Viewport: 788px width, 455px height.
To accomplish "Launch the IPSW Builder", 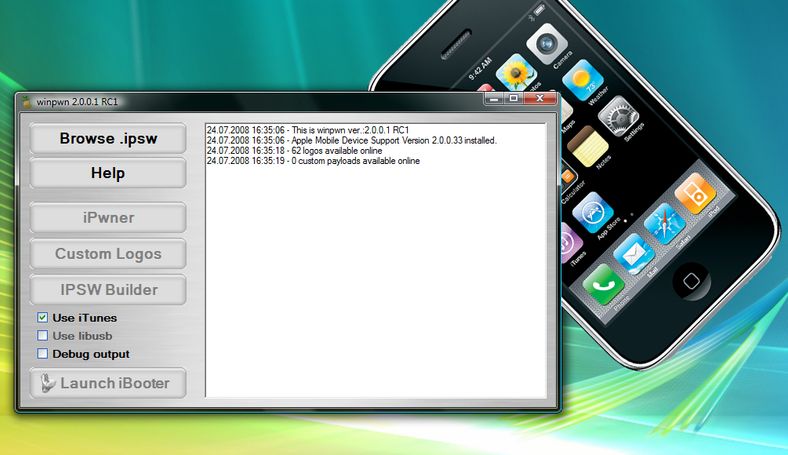I will click(x=108, y=290).
